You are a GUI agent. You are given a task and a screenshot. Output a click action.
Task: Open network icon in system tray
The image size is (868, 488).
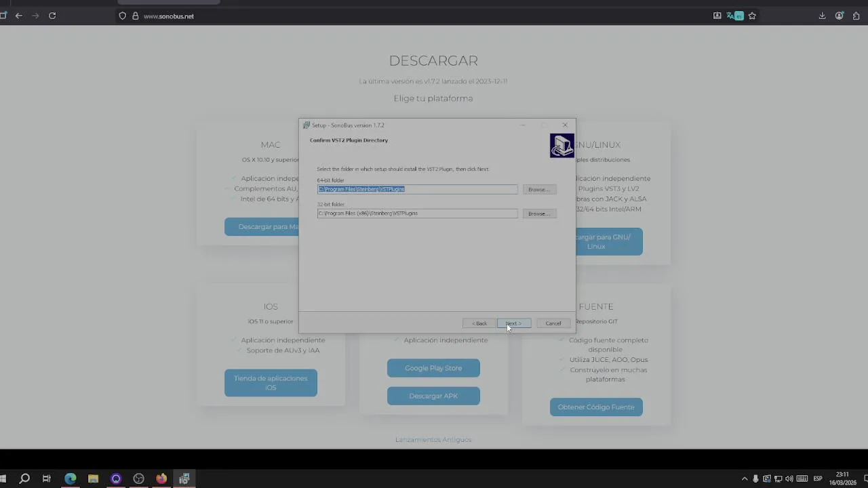pyautogui.click(x=778, y=479)
